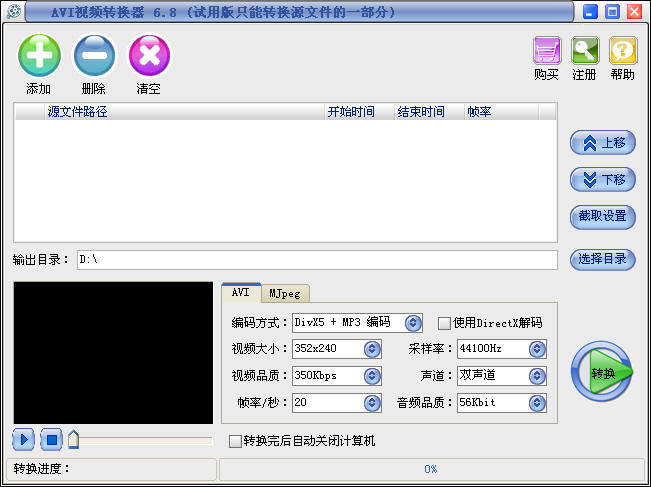Open the 购买 (Buy) cart icon
This screenshot has height=487, width=651.
(546, 51)
